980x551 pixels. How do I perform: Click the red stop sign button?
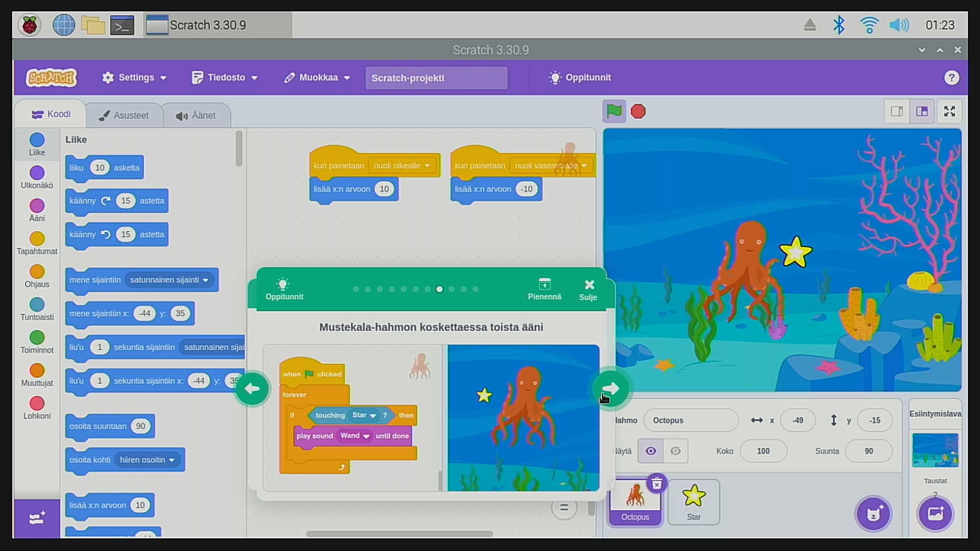(638, 111)
